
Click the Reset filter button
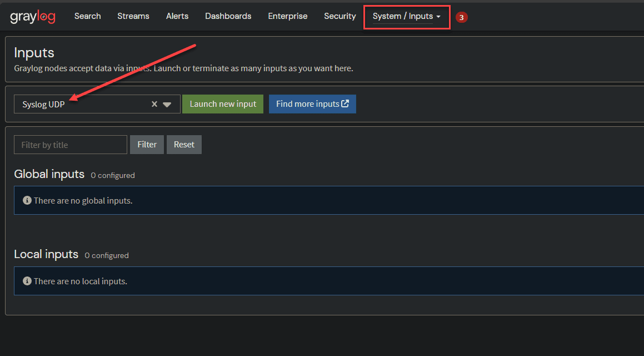click(x=184, y=145)
